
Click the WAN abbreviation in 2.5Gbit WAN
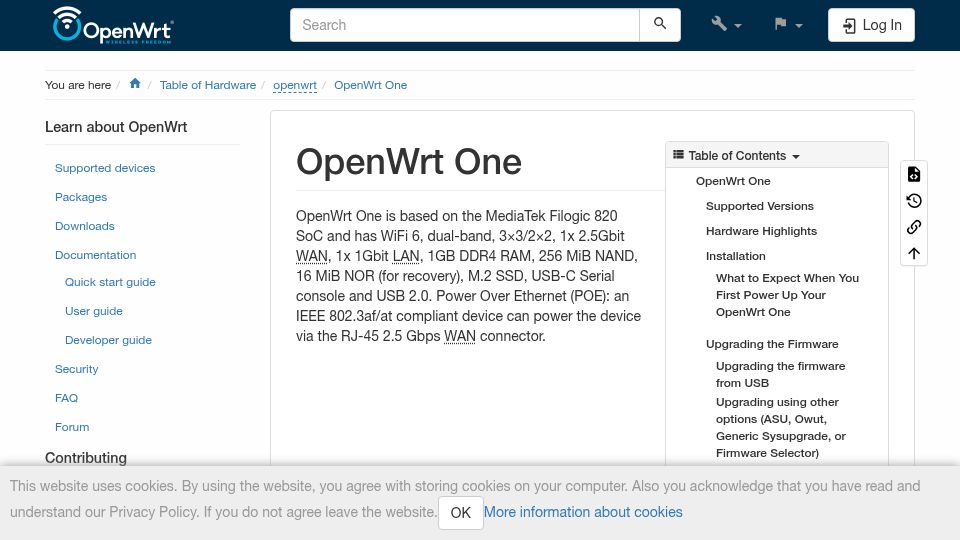point(312,256)
